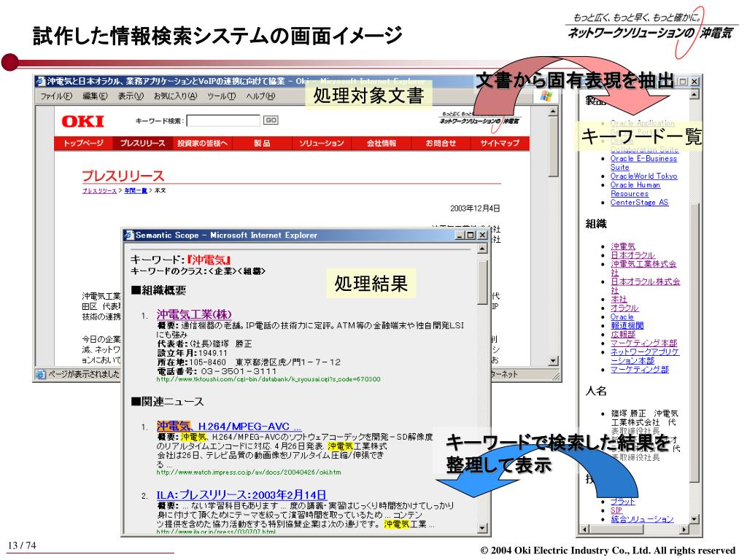Close the Semantic Scope window
Viewport: 747px width, 560px height.
(x=482, y=236)
